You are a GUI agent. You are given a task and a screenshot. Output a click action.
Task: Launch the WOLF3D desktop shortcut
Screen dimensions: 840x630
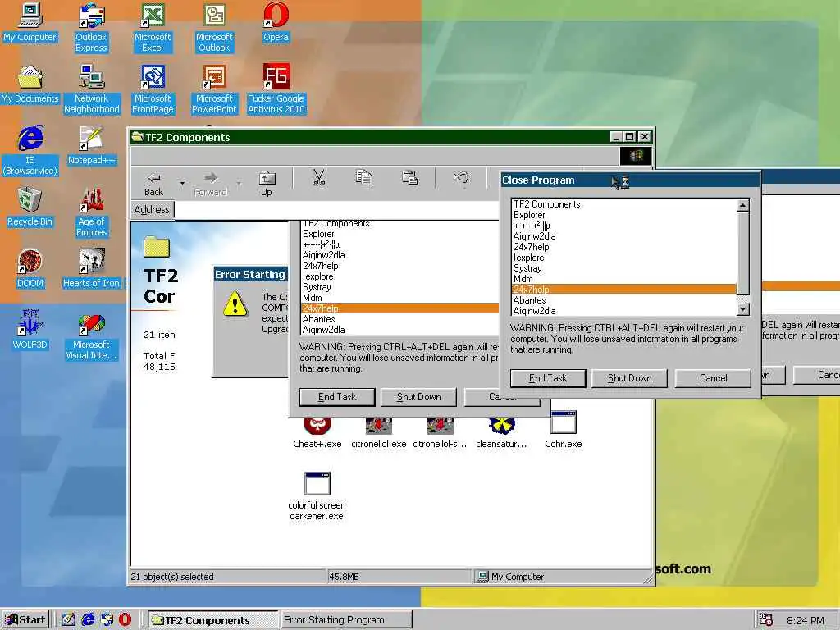[30, 330]
